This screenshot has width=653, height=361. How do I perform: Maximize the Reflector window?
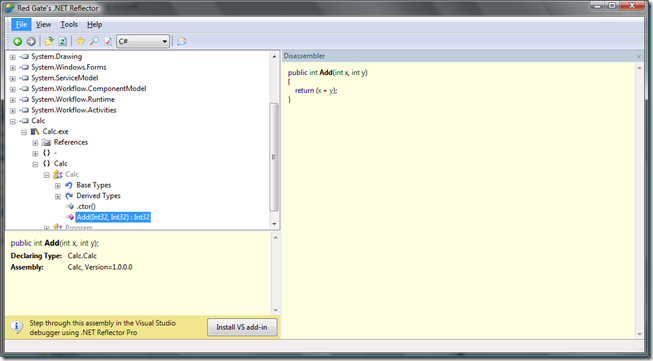click(x=612, y=6)
